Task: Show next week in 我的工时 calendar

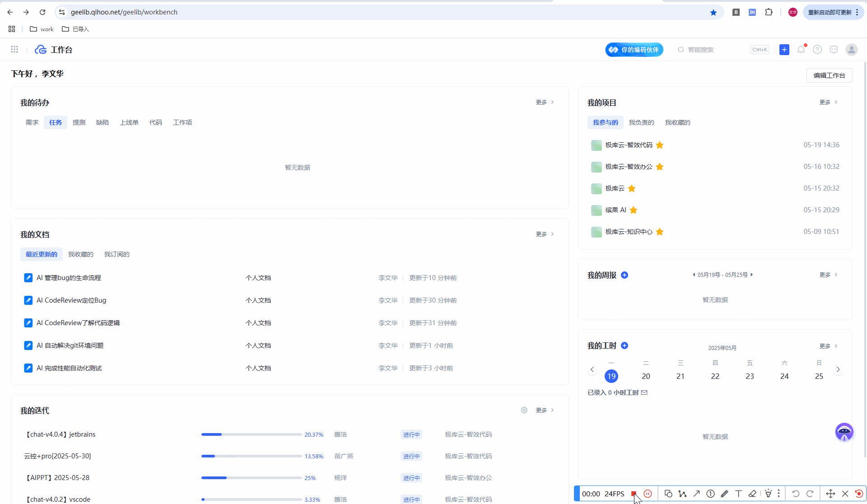Action: tap(838, 369)
